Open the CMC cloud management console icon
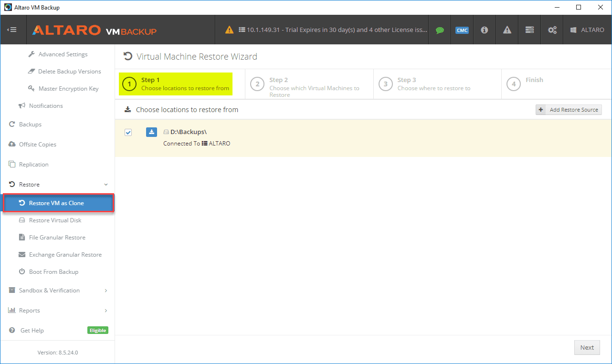The image size is (612, 364). [462, 30]
